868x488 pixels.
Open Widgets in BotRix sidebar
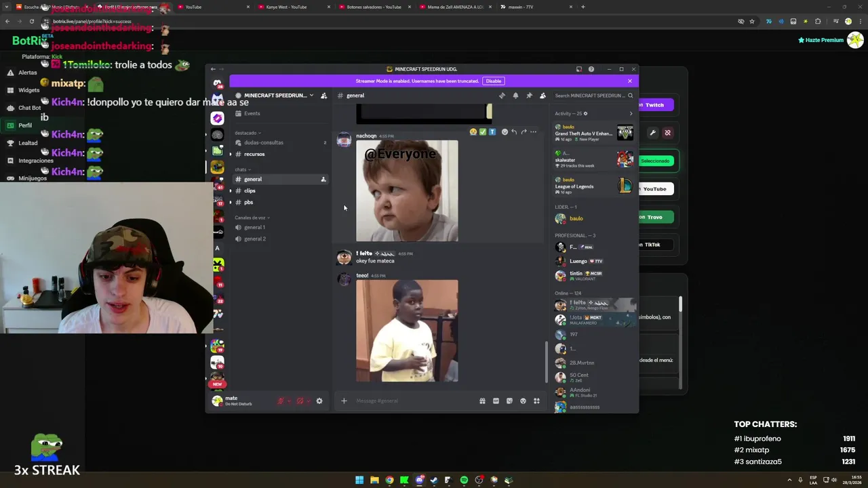click(23, 90)
